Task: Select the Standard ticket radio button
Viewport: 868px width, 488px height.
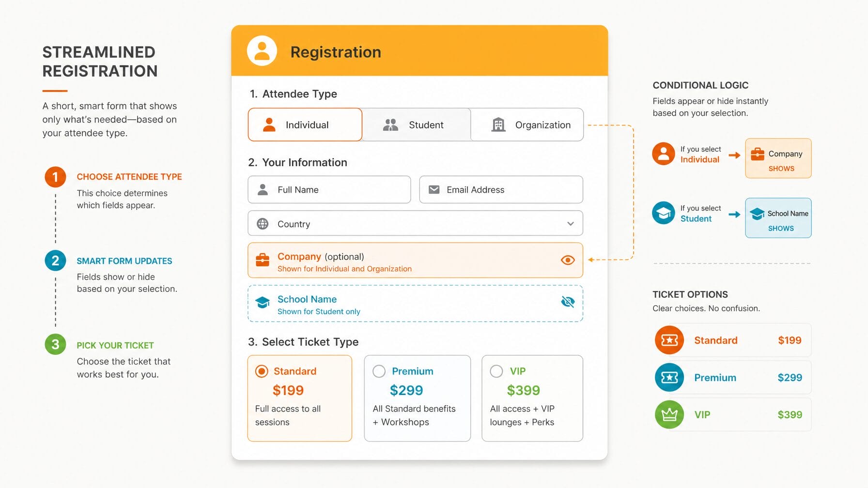Action: 262,371
